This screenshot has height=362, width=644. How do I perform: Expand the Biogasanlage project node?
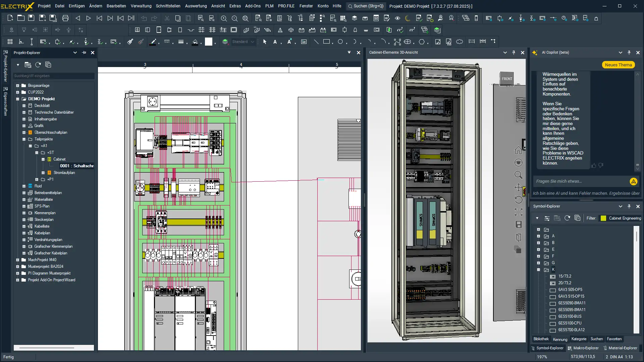[x=17, y=85]
